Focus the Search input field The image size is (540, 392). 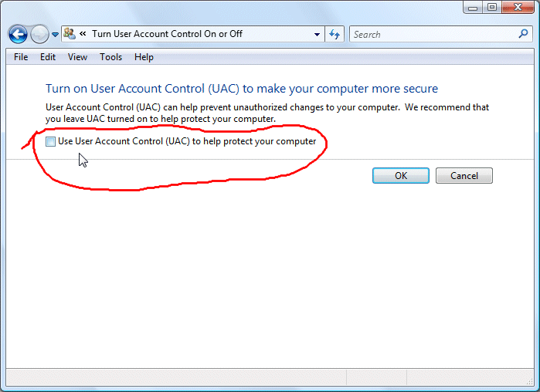(434, 34)
